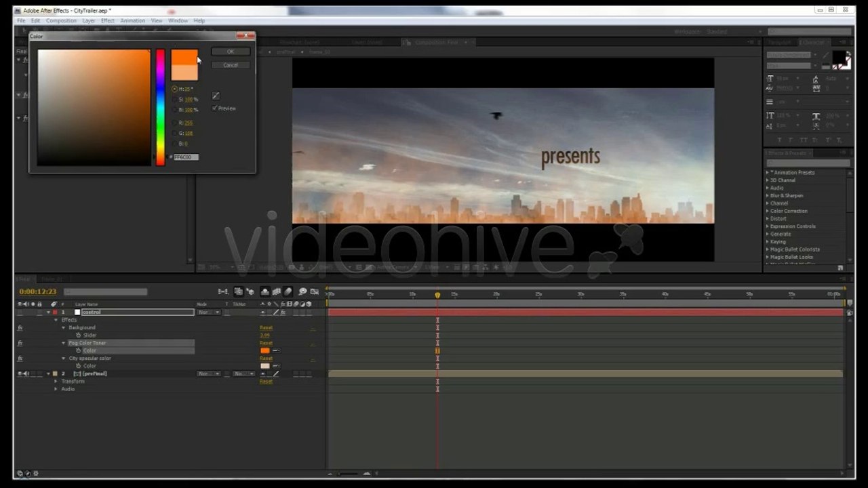The width and height of the screenshot is (868, 488).
Task: Select the G green radio button
Action: pyautogui.click(x=174, y=133)
